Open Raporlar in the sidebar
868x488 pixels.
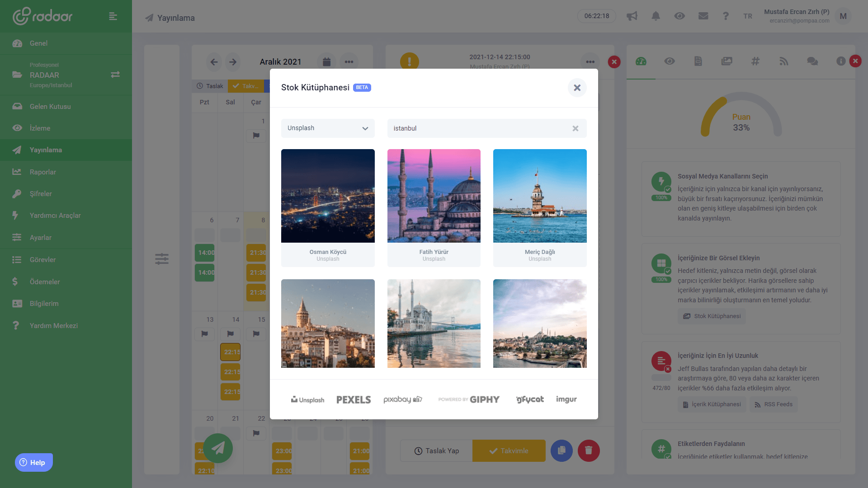click(43, 172)
